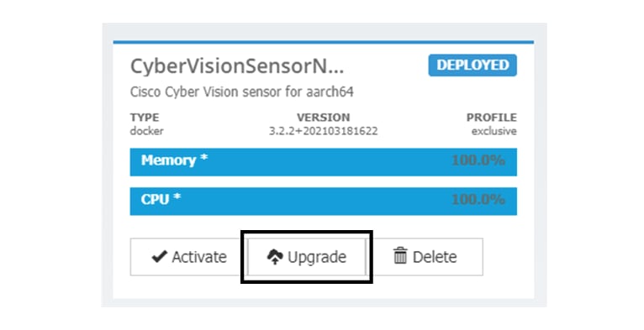The width and height of the screenshot is (644, 330).
Task: Click the DEPLOYED status badge
Action: pyautogui.click(x=472, y=65)
